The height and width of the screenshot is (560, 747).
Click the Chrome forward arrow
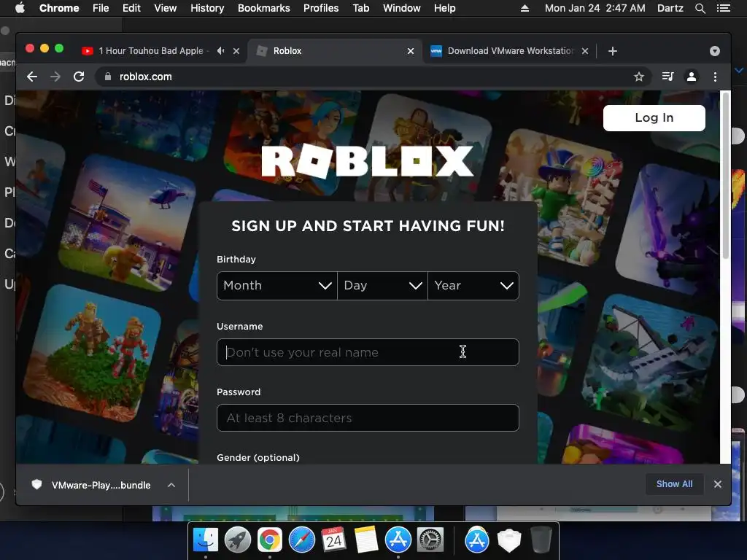[55, 77]
